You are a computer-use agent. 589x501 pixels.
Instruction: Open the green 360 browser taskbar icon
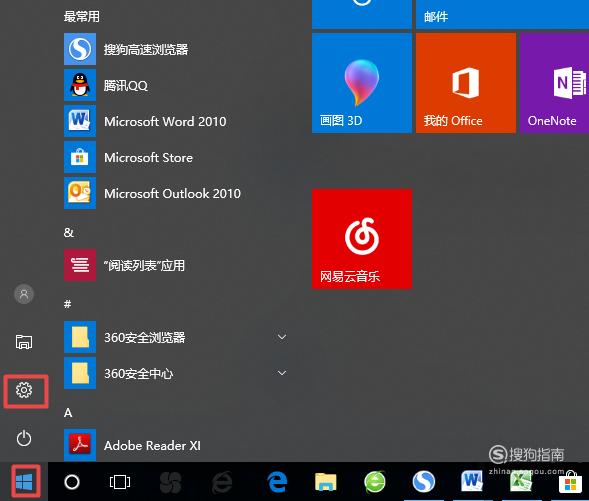(375, 482)
